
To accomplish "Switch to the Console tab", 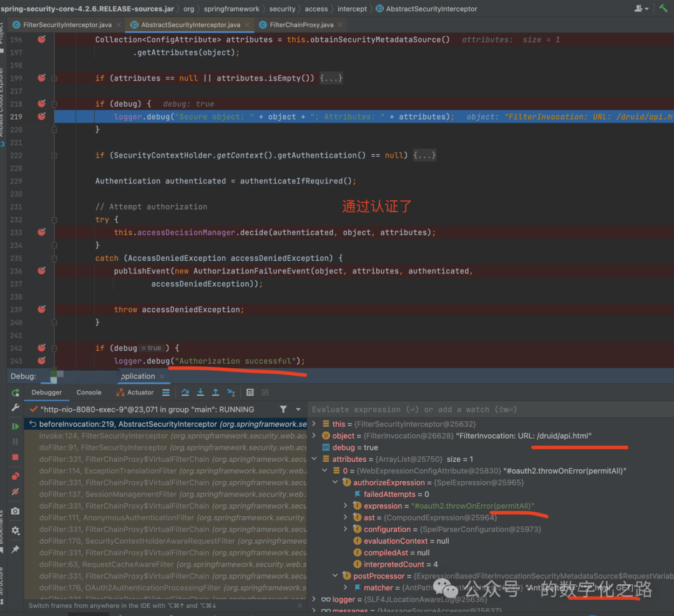I will (89, 392).
